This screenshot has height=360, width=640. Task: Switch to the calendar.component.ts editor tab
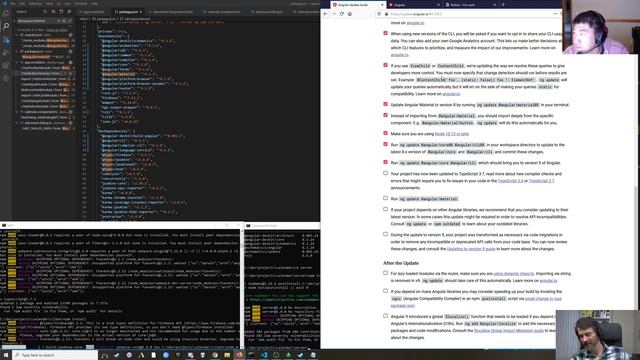point(223,12)
